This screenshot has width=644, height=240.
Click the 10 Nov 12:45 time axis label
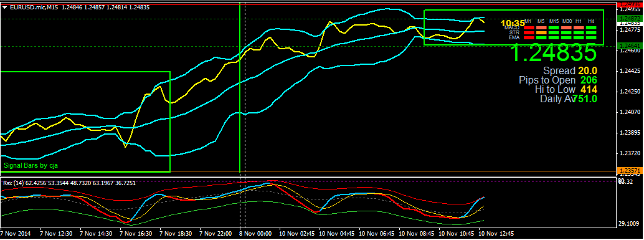coord(496,233)
